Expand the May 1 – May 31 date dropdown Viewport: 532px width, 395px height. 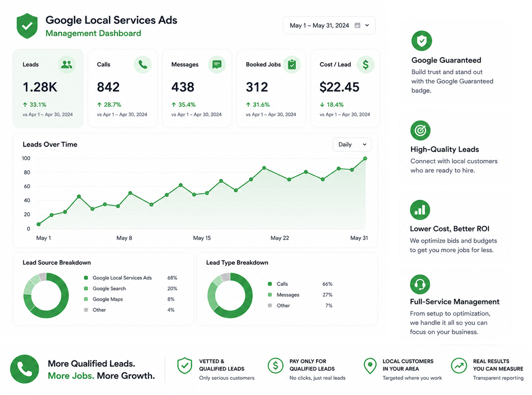329,25
